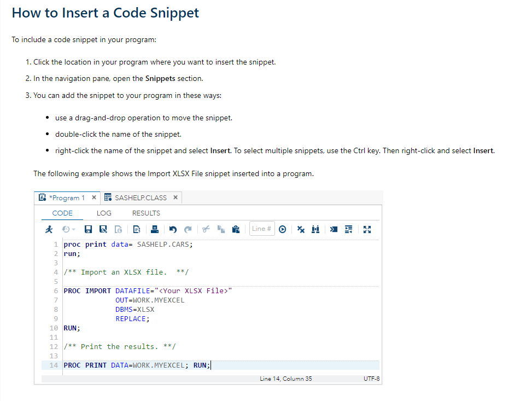The width and height of the screenshot is (532, 401).
Task: Go to line with the arrow button
Action: [x=283, y=229]
